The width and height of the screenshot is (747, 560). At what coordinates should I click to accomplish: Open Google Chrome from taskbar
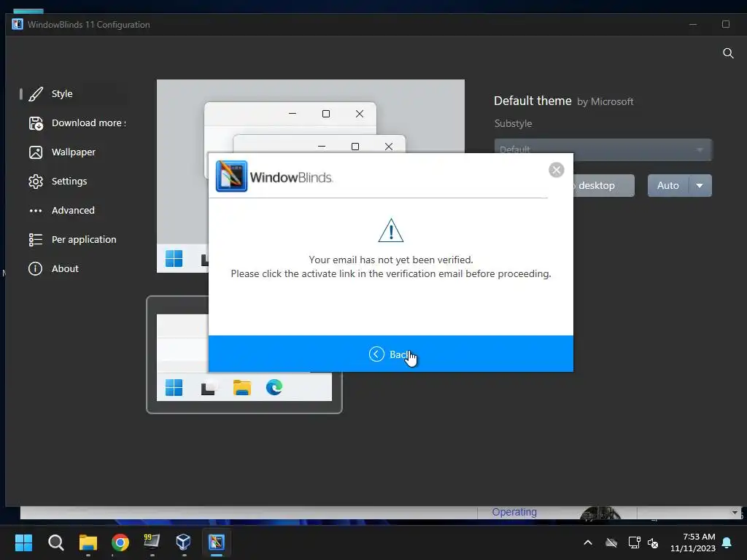120,542
